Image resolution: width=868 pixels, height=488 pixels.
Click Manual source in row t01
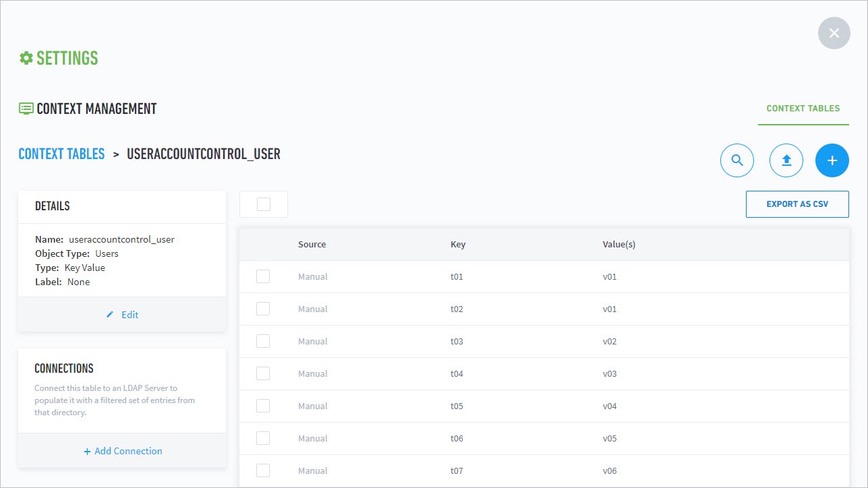tap(313, 276)
